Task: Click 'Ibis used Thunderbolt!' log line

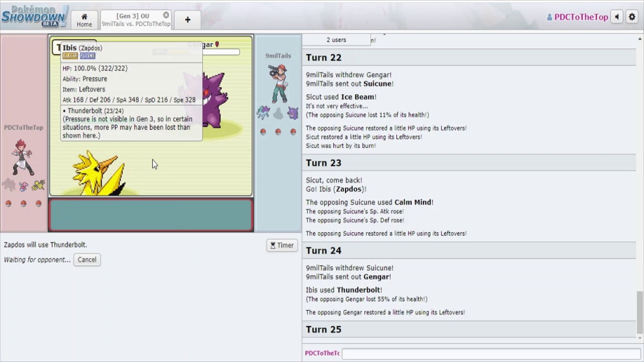Action: (344, 290)
